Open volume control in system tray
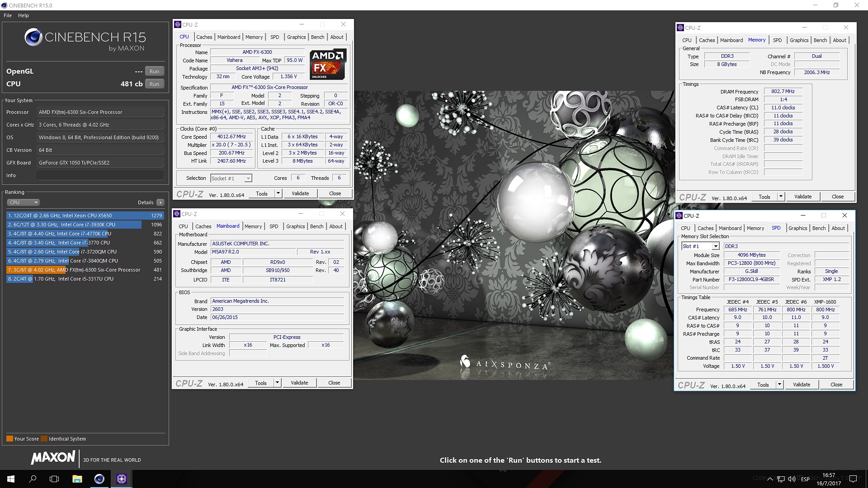 (792, 479)
